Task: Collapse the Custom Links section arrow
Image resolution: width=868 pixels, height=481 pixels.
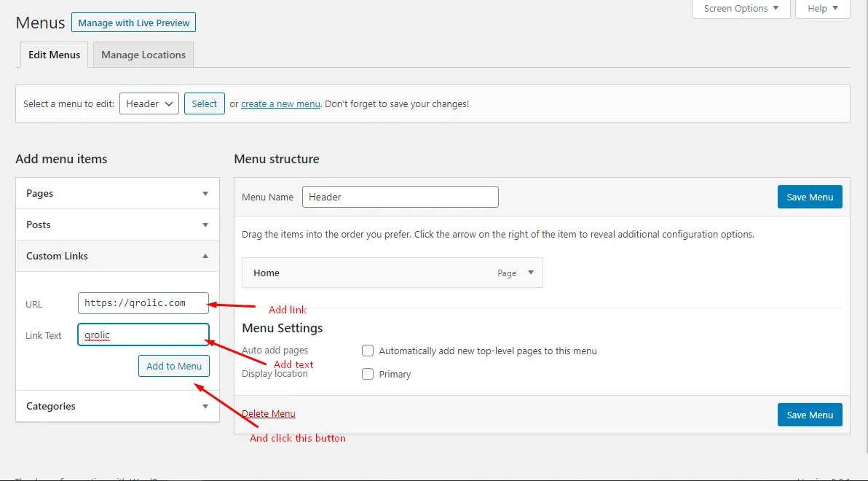Action: [x=205, y=257]
